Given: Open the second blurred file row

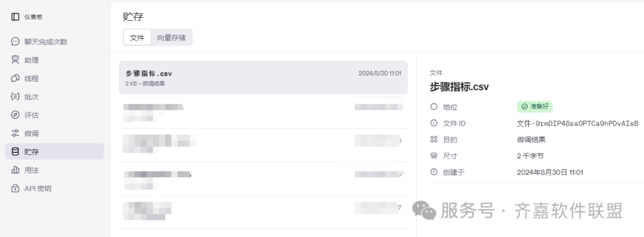Looking at the screenshot, I should [264, 145].
